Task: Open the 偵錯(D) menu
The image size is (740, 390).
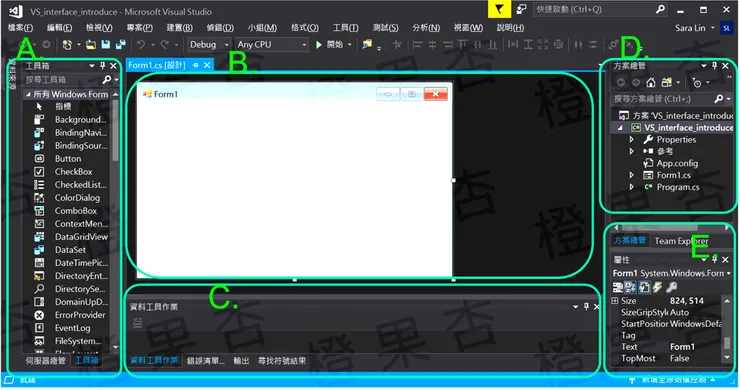Action: [220, 28]
